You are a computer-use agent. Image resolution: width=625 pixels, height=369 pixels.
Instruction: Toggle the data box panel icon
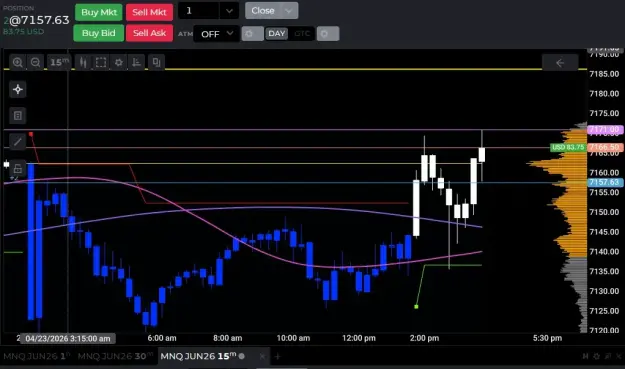[x=18, y=116]
